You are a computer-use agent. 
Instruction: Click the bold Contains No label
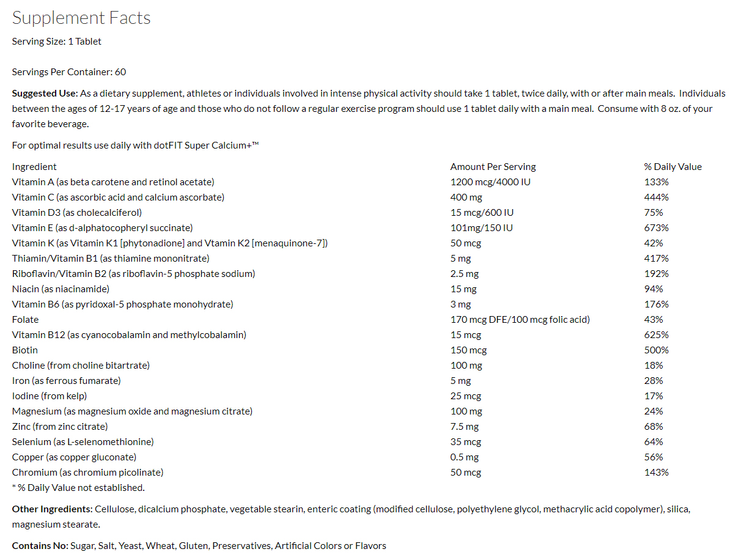pyautogui.click(x=40, y=546)
